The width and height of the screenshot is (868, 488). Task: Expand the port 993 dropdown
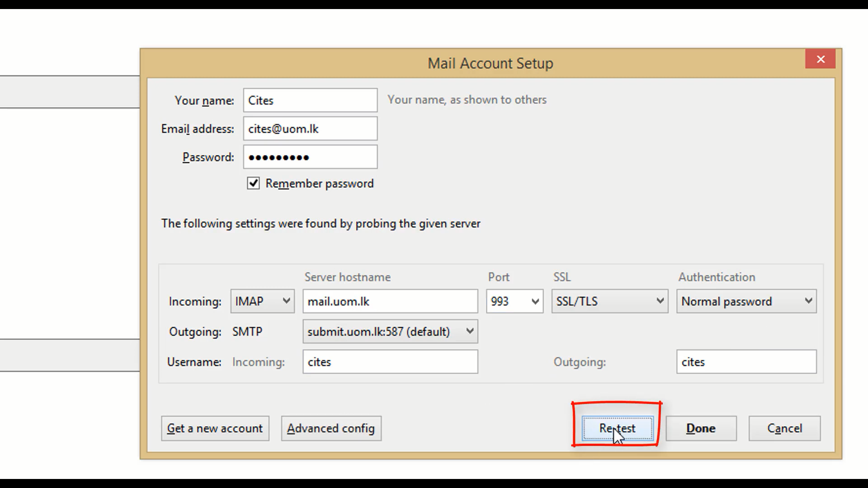coord(514,301)
